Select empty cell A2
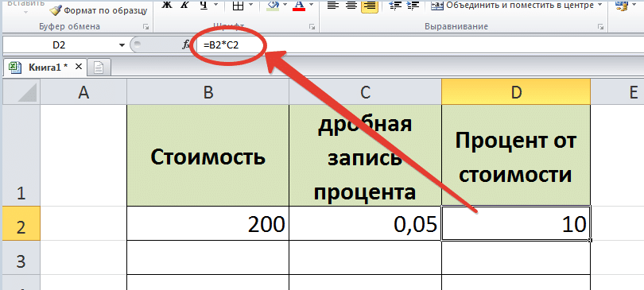 (83, 223)
